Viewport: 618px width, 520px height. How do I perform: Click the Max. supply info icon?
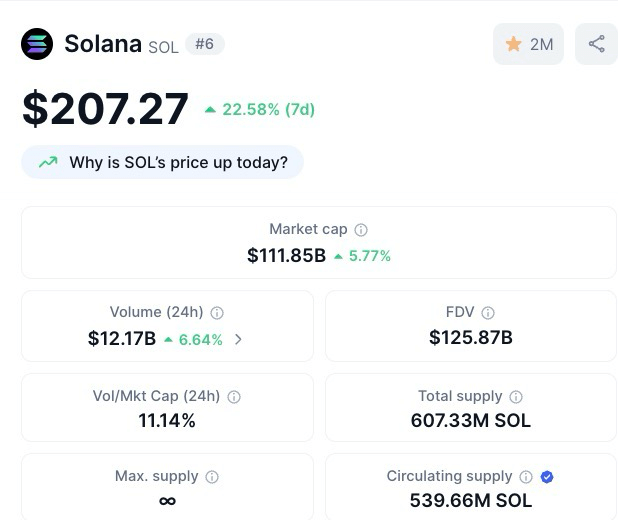tap(212, 477)
